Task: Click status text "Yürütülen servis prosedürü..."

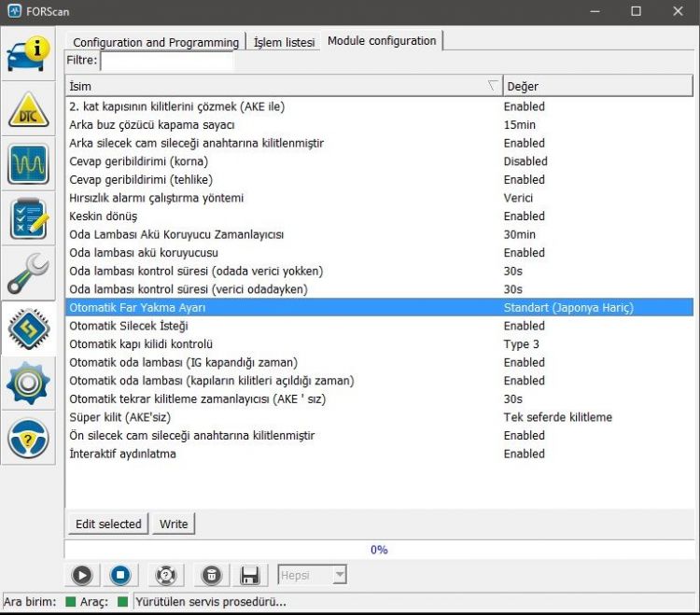Action: pos(211,602)
